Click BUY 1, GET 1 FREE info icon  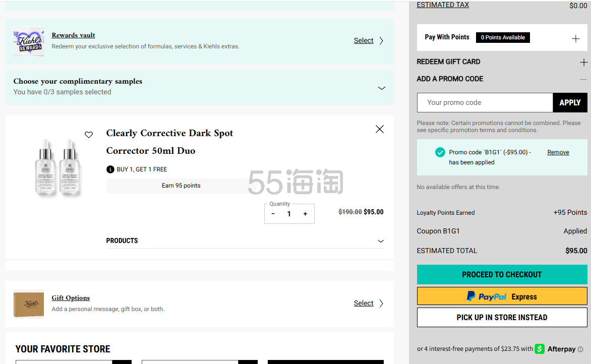click(x=110, y=169)
